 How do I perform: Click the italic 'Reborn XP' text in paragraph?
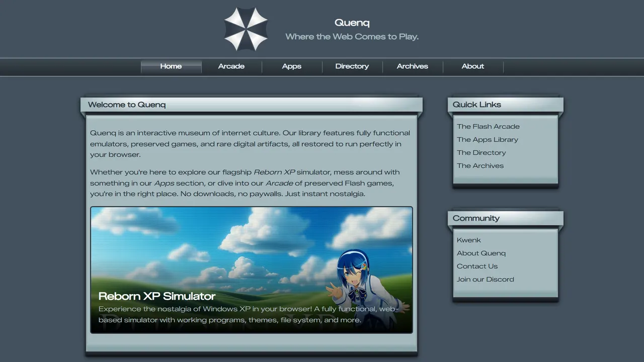click(x=274, y=172)
